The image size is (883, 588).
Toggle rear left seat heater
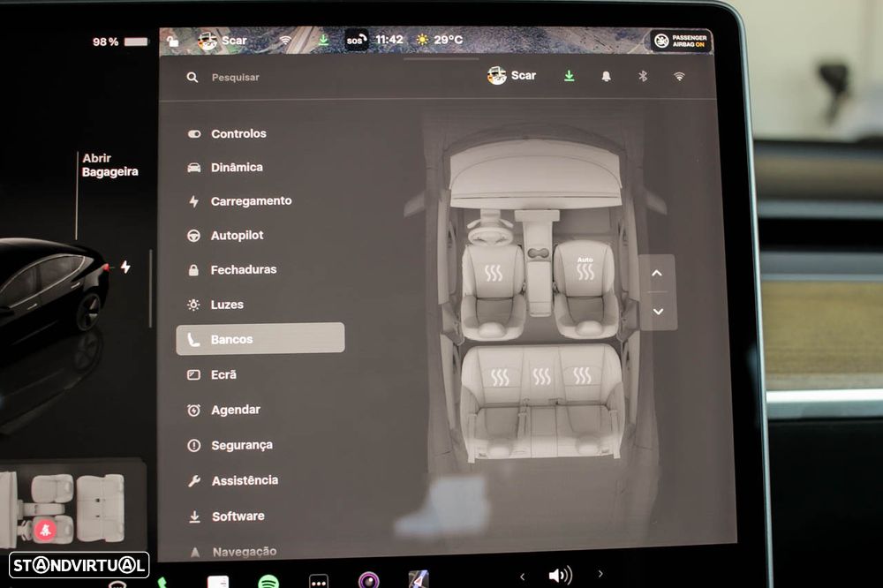pos(500,377)
